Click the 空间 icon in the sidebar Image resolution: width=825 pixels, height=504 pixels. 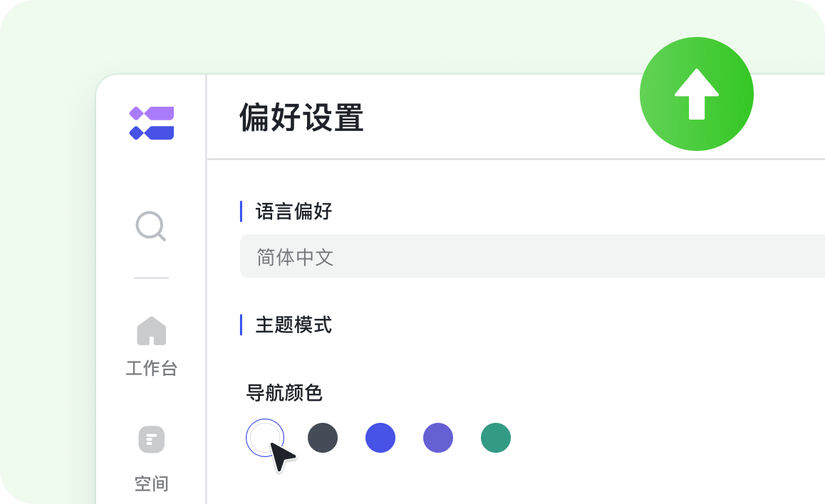click(x=151, y=439)
